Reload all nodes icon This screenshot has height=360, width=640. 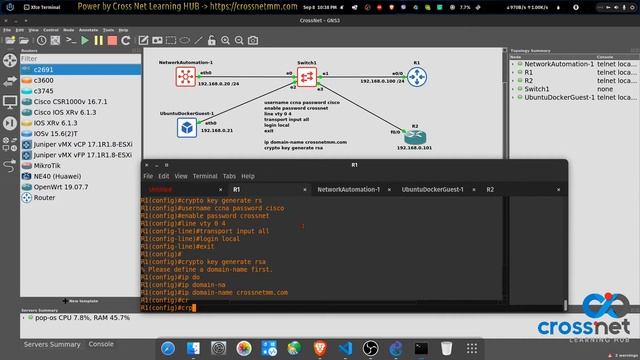(x=126, y=40)
